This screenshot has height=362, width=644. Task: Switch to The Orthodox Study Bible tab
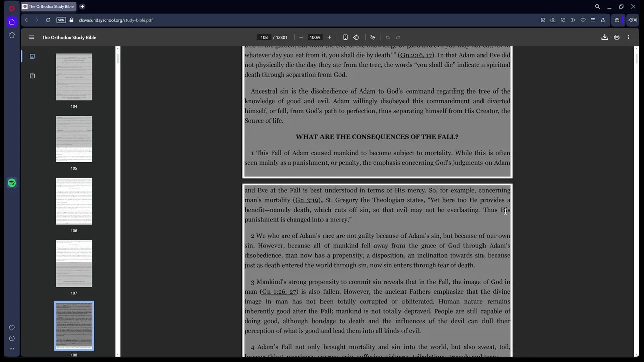pos(49,7)
